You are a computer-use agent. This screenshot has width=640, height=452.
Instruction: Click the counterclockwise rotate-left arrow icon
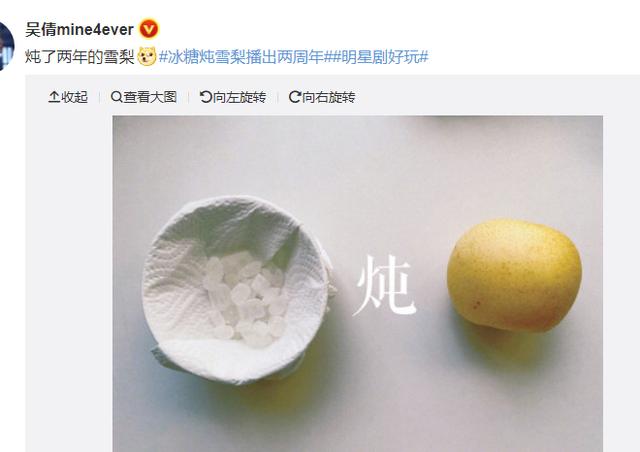205,97
